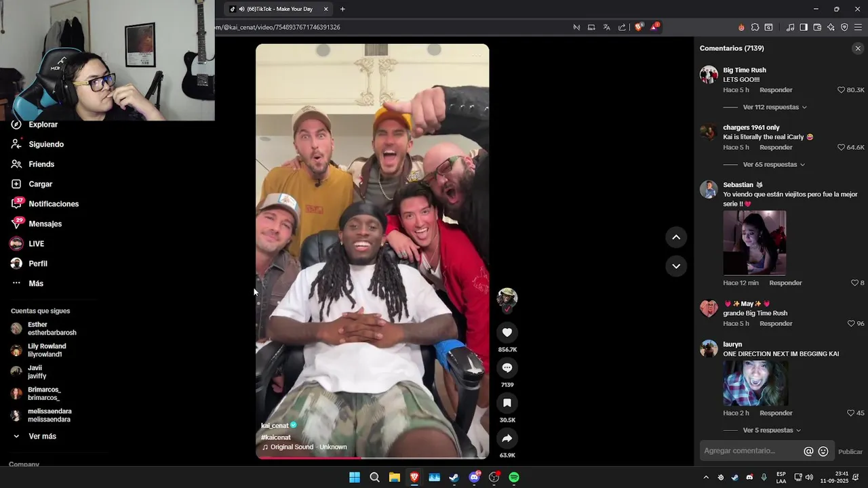The width and height of the screenshot is (868, 488).
Task: Open Más options in sidebar
Action: [x=36, y=283]
